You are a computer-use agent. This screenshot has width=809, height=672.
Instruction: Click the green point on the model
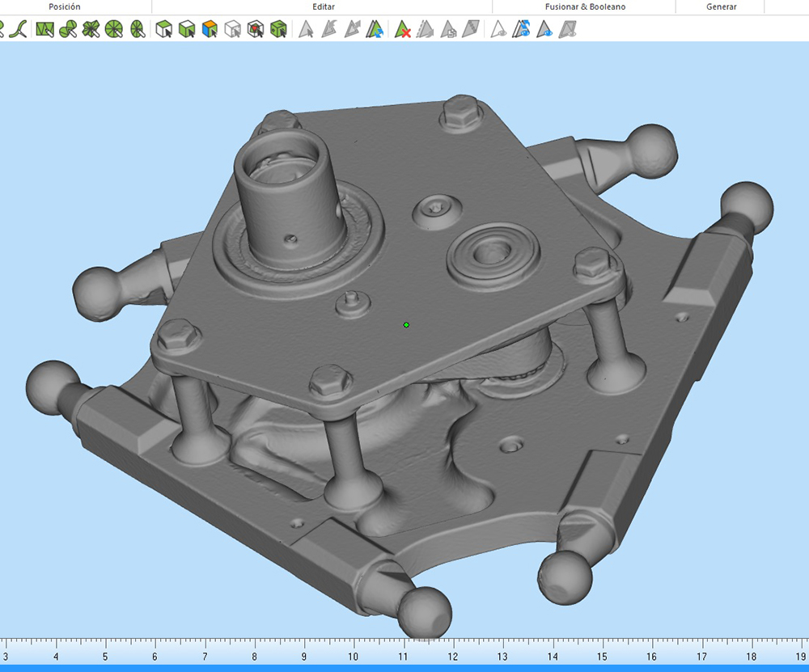tap(406, 325)
